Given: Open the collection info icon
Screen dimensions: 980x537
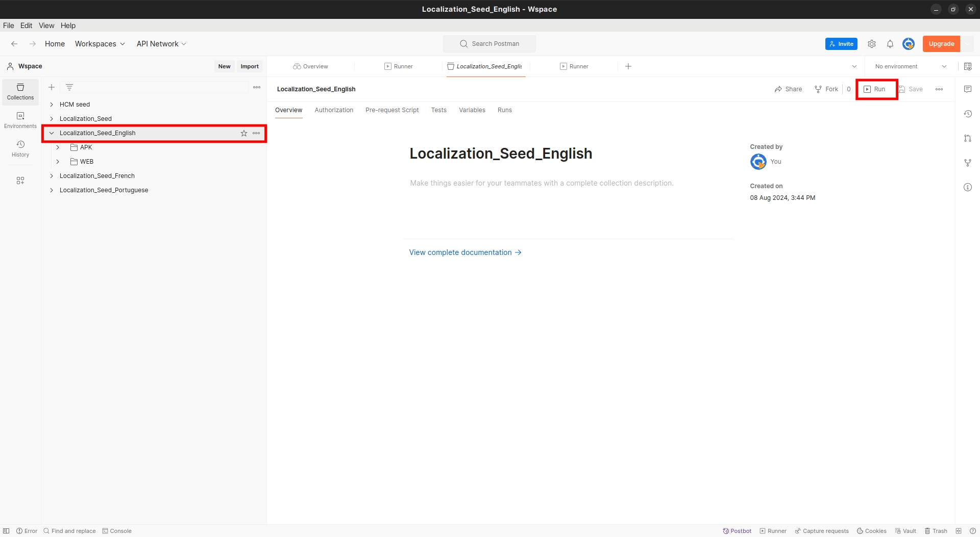Looking at the screenshot, I should 968,187.
